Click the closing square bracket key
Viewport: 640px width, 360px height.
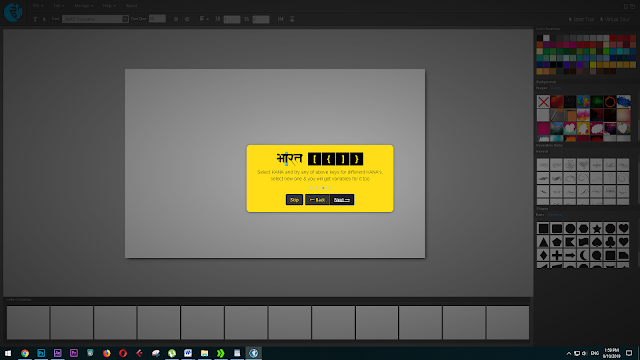pyautogui.click(x=343, y=159)
